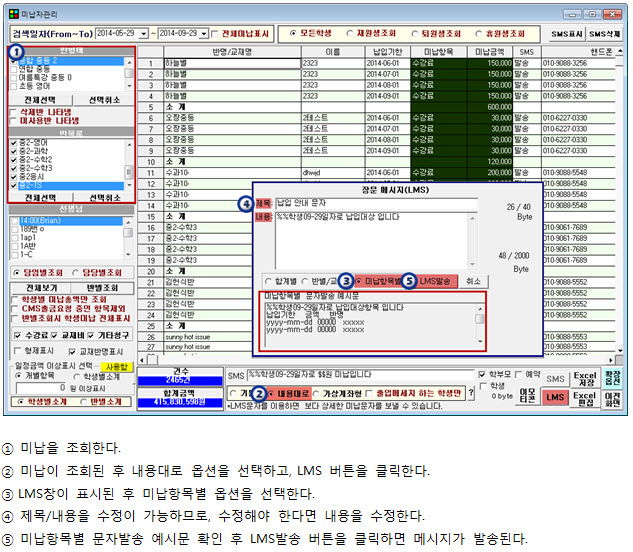
Task: Enable 반별조회시 학생미납 전체표시 checkbox
Action: pyautogui.click(x=15, y=319)
